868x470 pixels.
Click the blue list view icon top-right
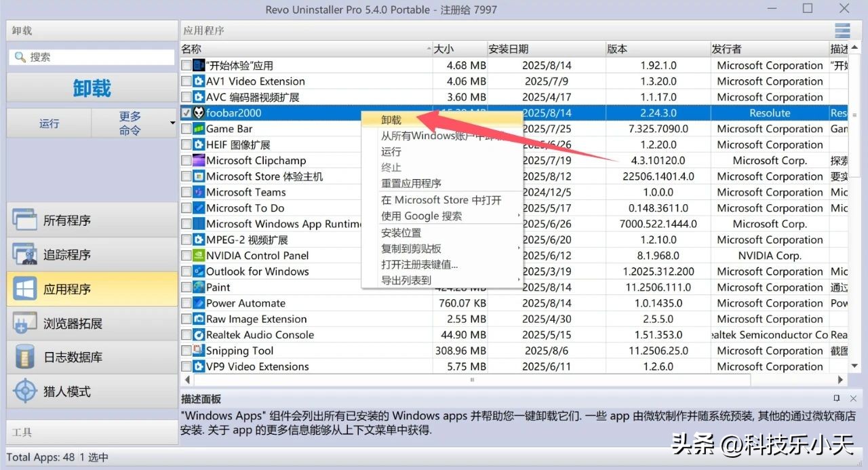[x=842, y=30]
